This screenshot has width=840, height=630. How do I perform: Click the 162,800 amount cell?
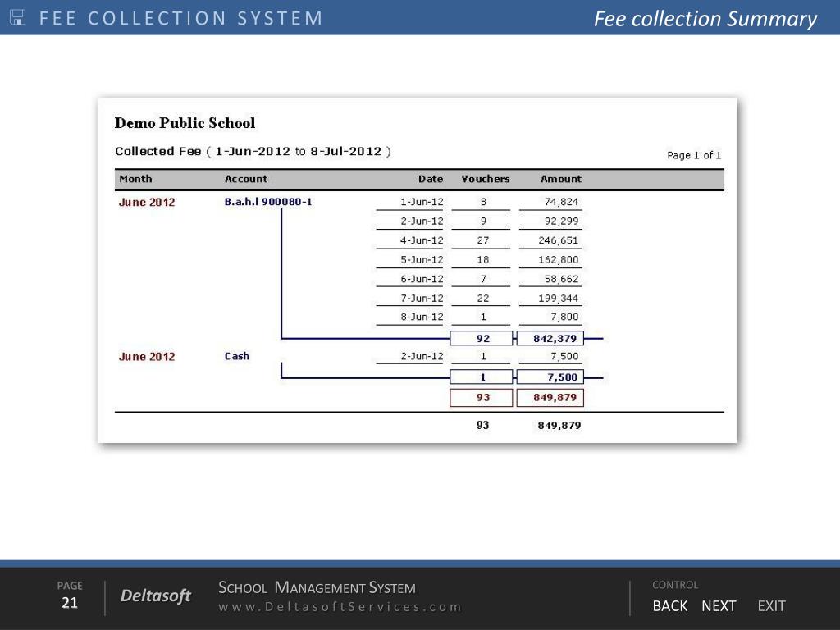[x=558, y=260]
